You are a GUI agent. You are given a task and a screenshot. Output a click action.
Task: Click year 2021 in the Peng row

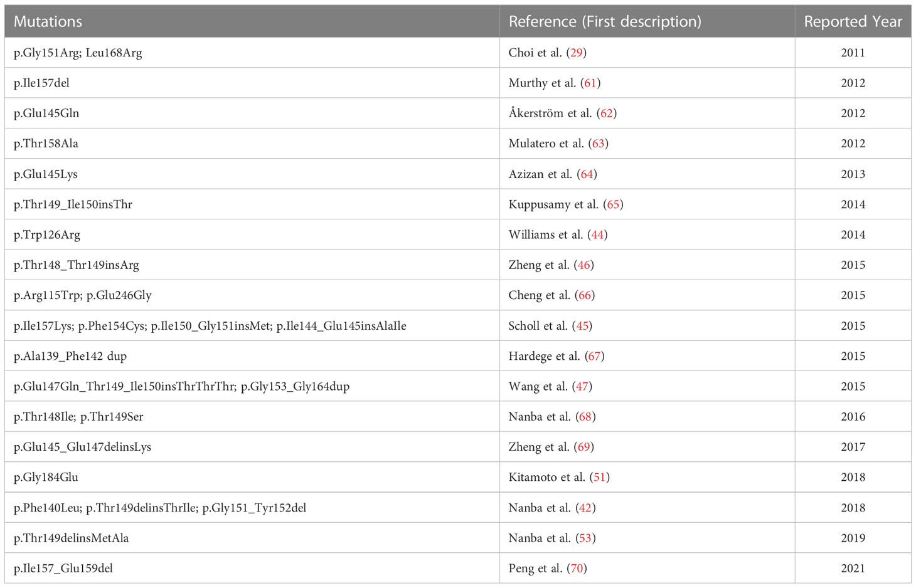(x=853, y=569)
